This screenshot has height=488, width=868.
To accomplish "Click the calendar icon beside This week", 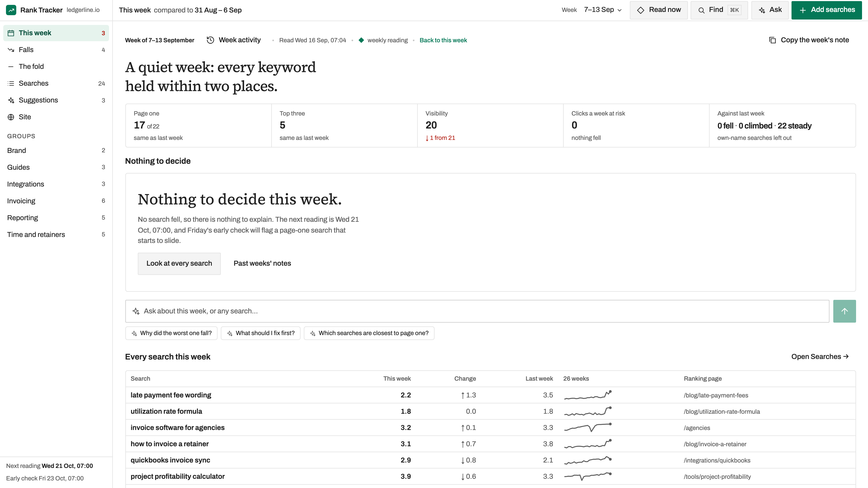I will pos(11,33).
